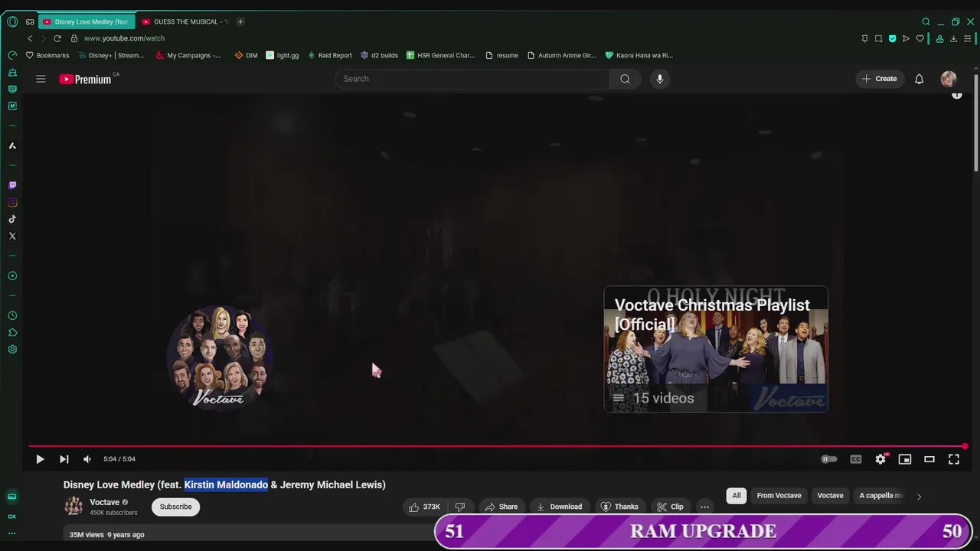Open the YouTube account avatar menu

point(949,79)
